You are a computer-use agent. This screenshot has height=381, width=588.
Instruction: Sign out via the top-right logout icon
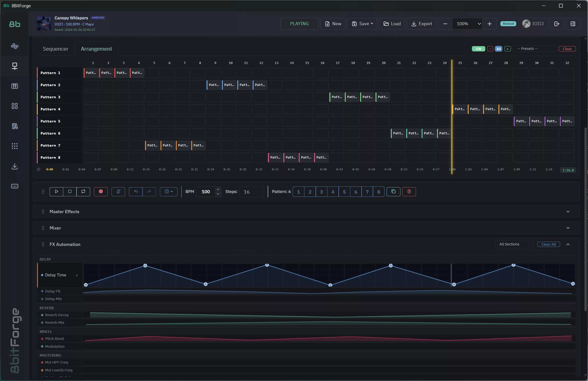556,23
